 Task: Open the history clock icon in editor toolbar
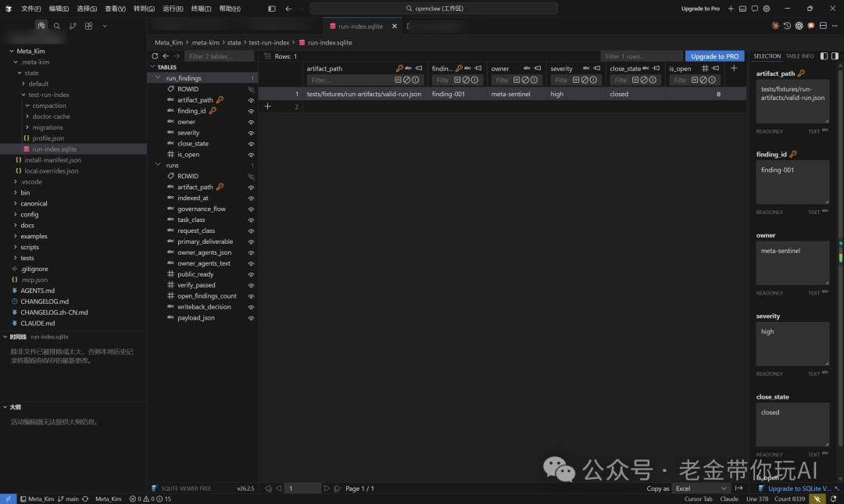(787, 26)
